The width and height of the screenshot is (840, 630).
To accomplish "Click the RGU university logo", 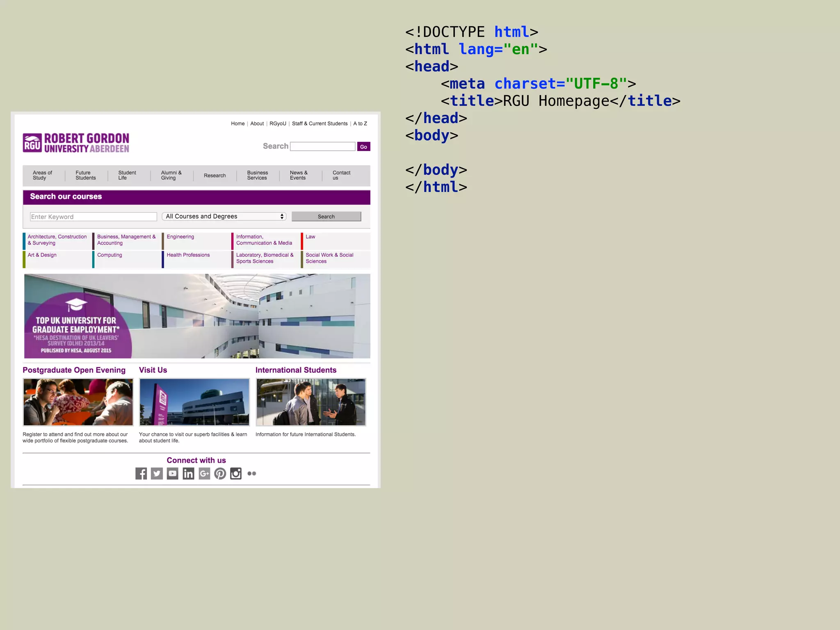I will tap(76, 143).
